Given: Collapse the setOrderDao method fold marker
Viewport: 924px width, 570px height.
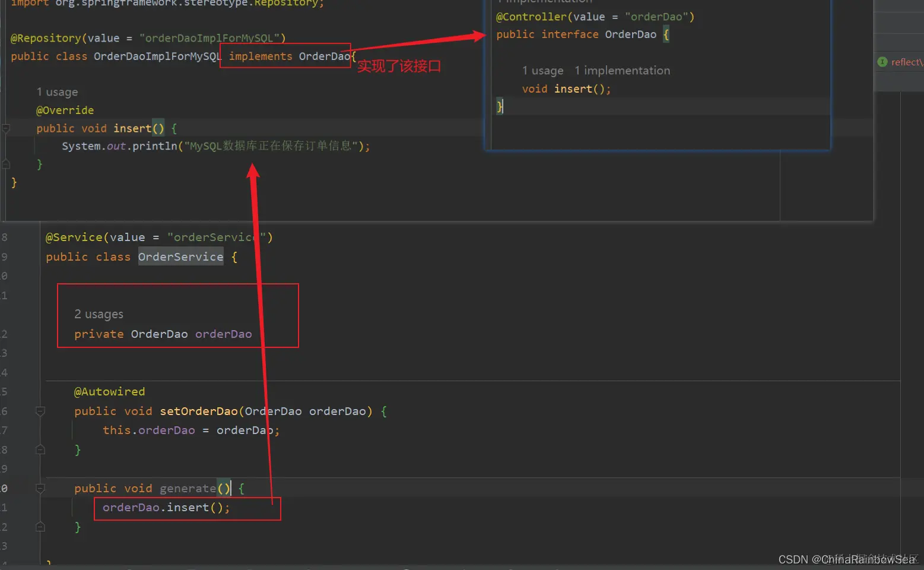Looking at the screenshot, I should (x=40, y=411).
